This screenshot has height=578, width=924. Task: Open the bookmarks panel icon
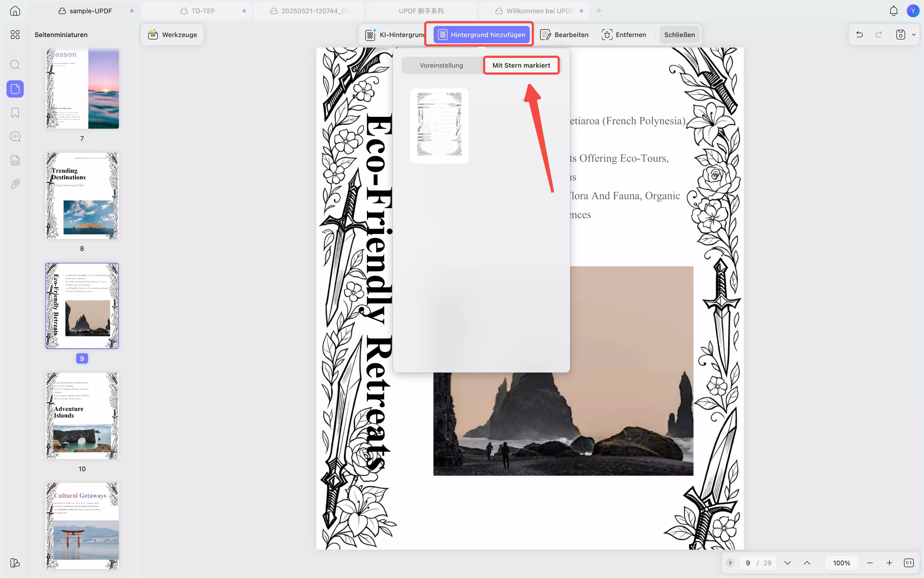(15, 113)
